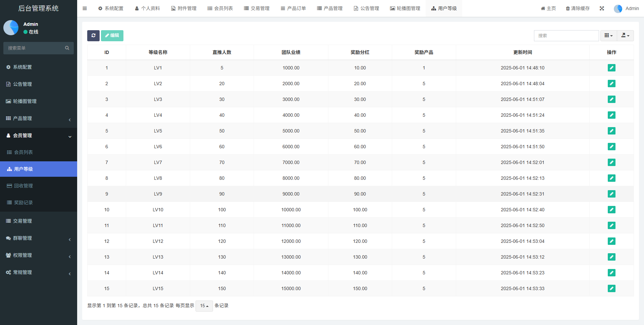Click the edit pencil icon for LV1 row
644x325 pixels.
click(x=611, y=68)
